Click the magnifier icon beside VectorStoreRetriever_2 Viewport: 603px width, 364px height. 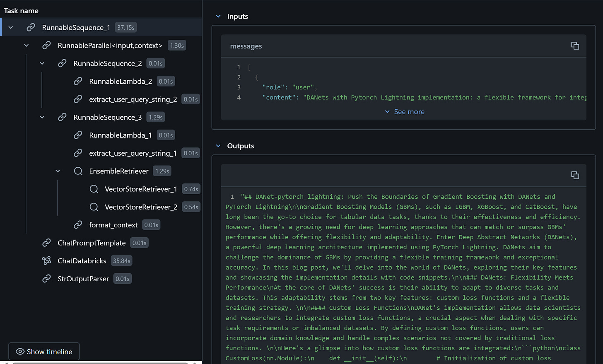tap(94, 207)
